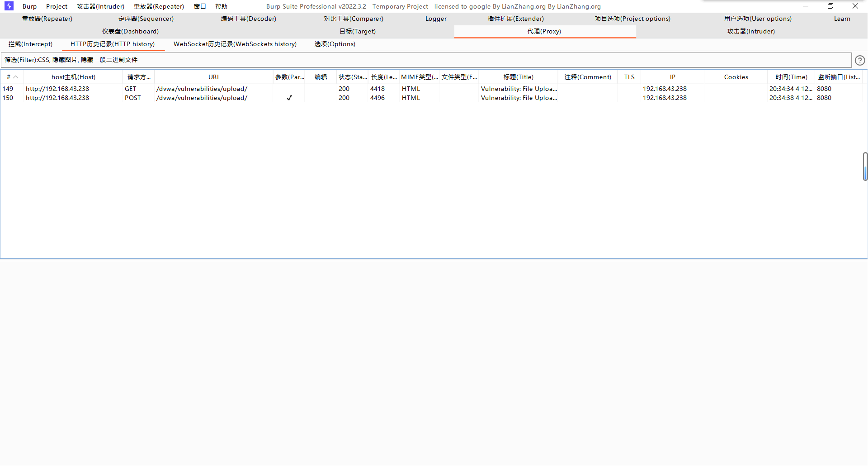The image size is (868, 466).
Task: Sort by the TLS column header
Action: click(629, 77)
